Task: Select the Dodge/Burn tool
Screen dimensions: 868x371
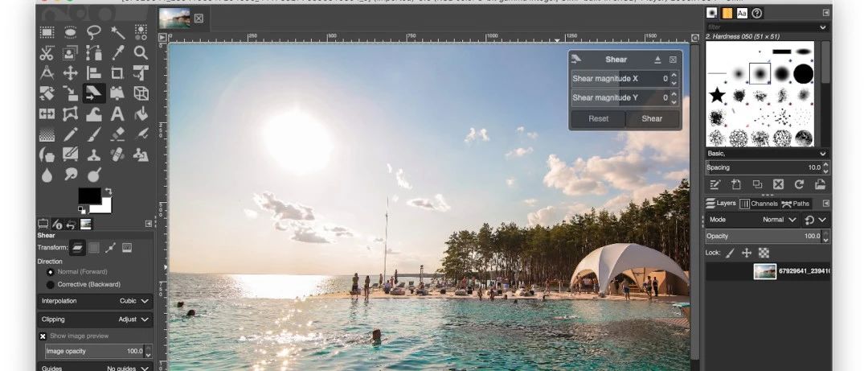Action: [94, 175]
